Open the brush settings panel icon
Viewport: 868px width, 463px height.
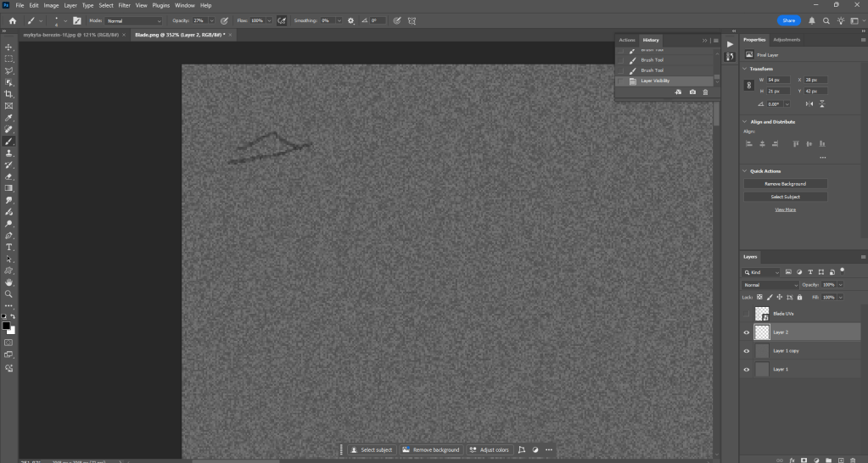point(77,20)
